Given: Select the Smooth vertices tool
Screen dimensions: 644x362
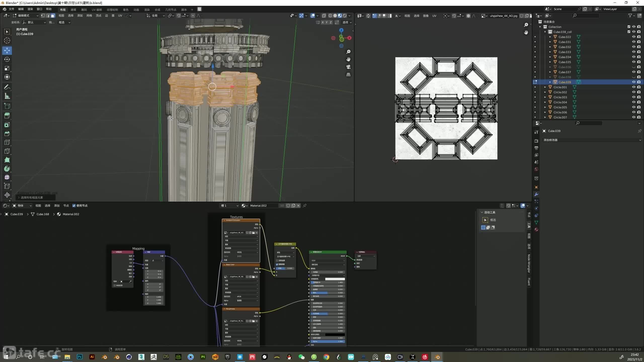Looking at the screenshot, I should pos(7,177).
